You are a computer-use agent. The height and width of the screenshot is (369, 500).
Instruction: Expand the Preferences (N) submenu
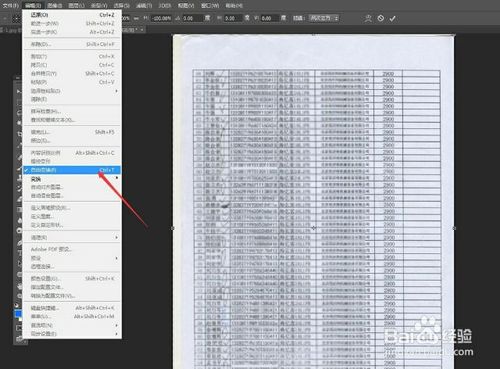pyautogui.click(x=72, y=325)
